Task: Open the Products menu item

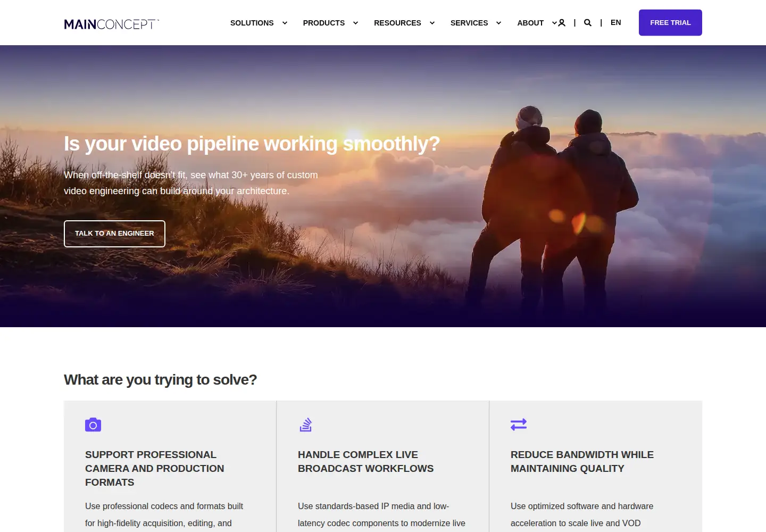Action: tap(324, 23)
